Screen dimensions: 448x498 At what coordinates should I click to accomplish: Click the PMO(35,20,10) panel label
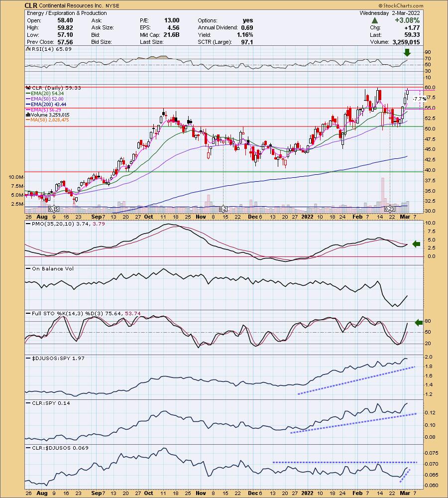[68, 224]
